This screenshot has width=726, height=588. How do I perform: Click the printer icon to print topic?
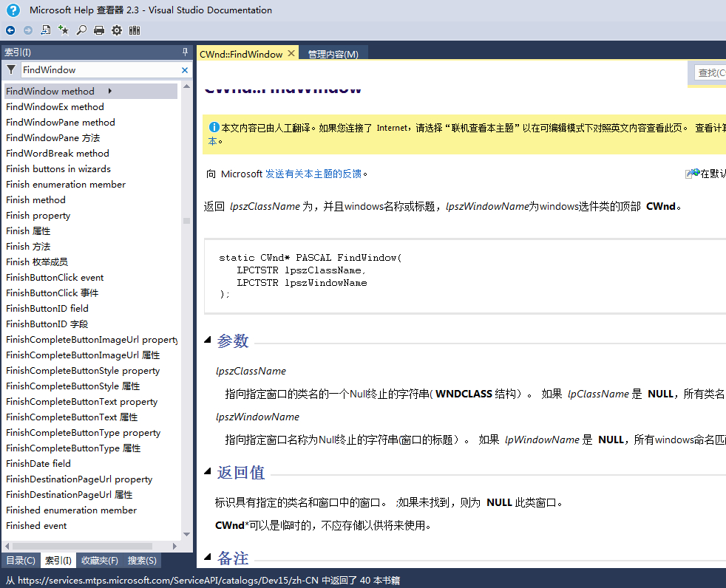point(98,30)
